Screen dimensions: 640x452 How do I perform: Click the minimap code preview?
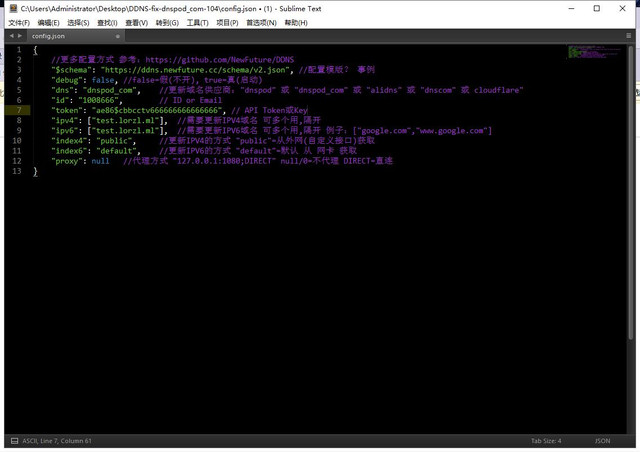(594, 52)
